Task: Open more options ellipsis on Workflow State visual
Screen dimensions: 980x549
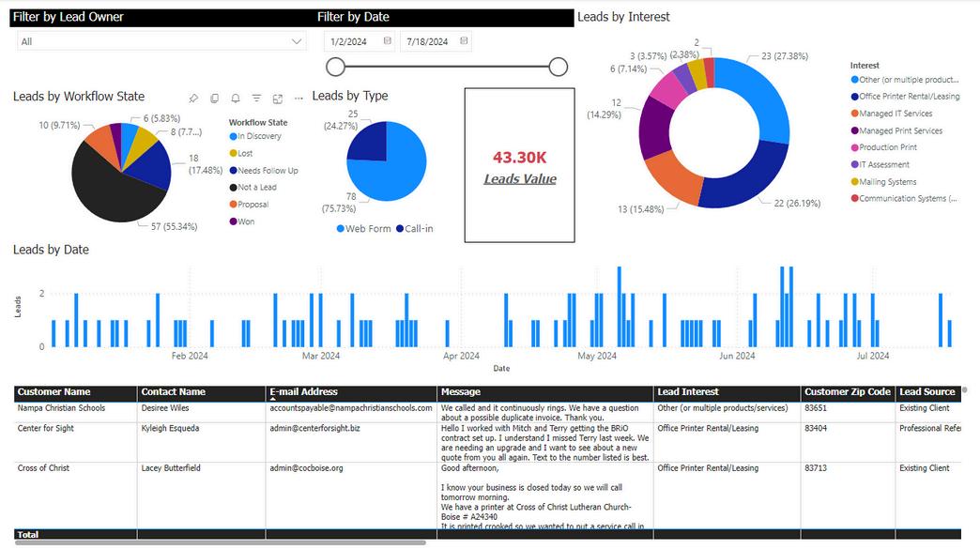Action: (299, 99)
